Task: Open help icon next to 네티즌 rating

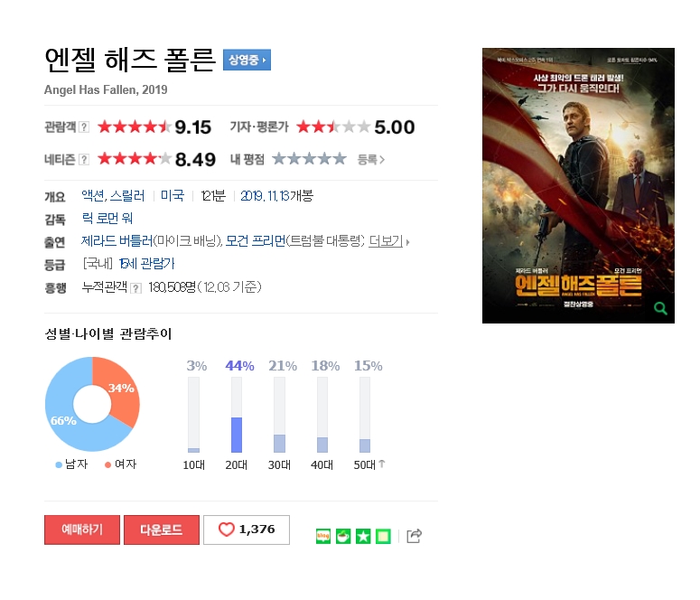Action: pyautogui.click(x=84, y=160)
